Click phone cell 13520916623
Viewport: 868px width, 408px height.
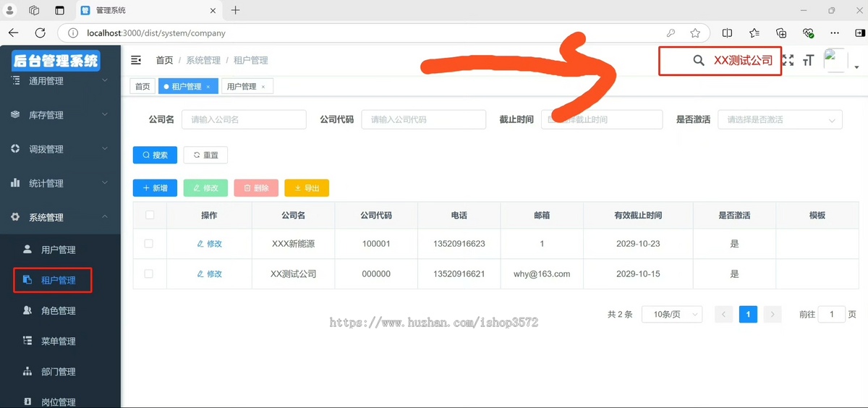(459, 244)
